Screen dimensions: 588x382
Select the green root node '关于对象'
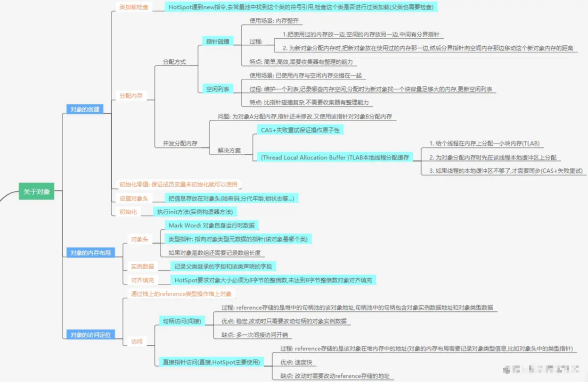[x=37, y=191]
